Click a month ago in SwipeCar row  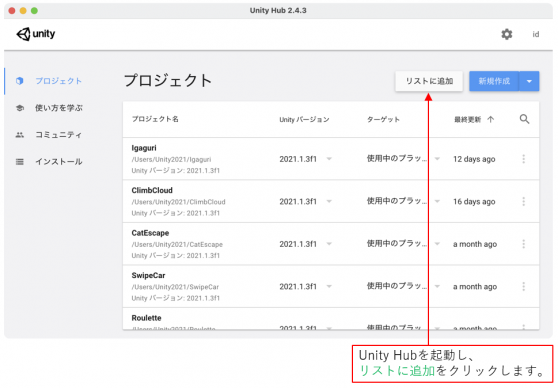475,287
